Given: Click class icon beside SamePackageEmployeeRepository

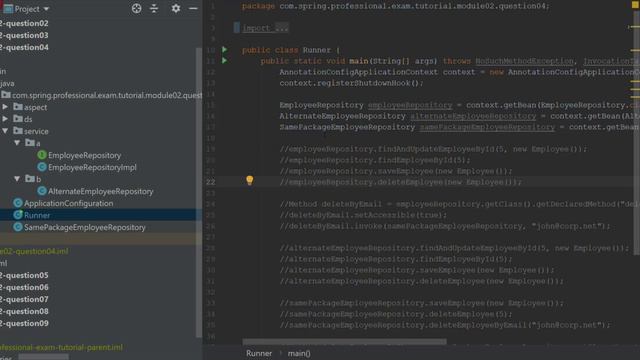Looking at the screenshot, I should click(18, 227).
